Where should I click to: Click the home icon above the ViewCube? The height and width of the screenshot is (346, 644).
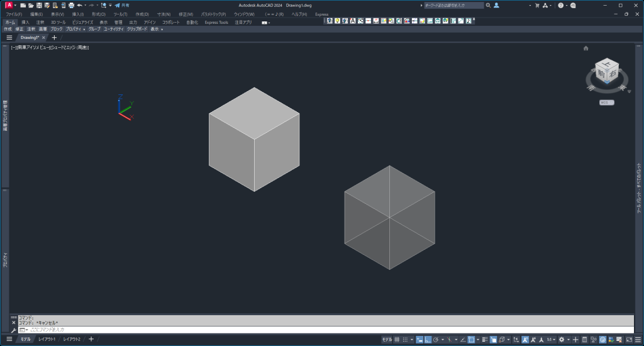tap(586, 48)
